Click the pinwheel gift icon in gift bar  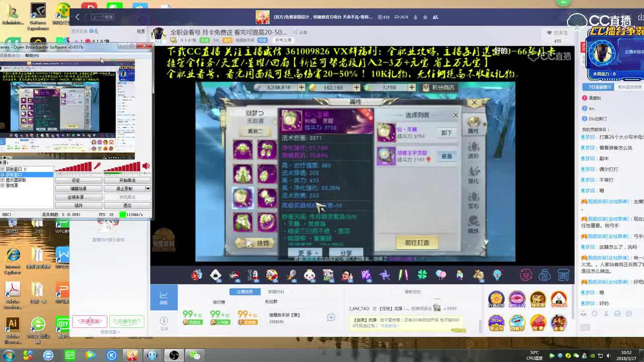pos(384,275)
